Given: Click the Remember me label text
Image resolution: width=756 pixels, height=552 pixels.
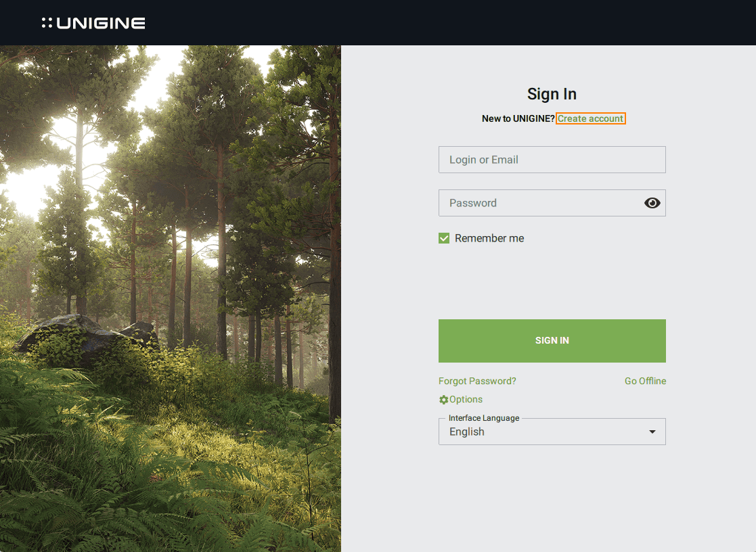Looking at the screenshot, I should tap(489, 238).
